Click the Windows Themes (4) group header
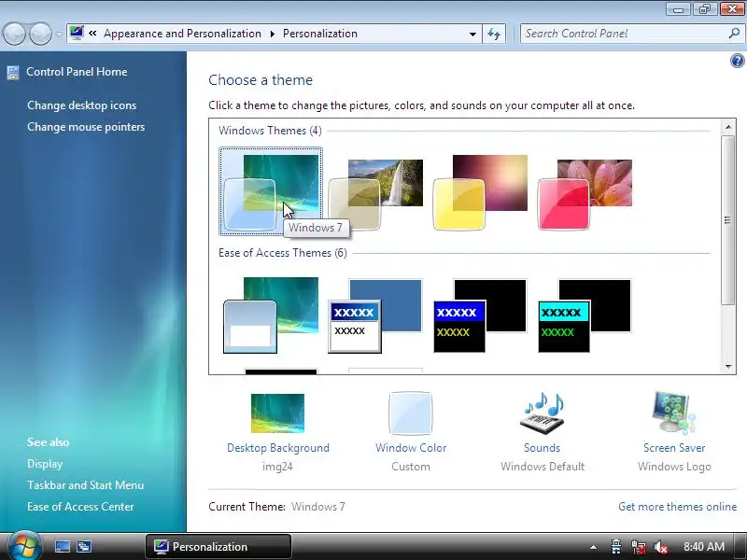This screenshot has height=560, width=747. click(270, 131)
